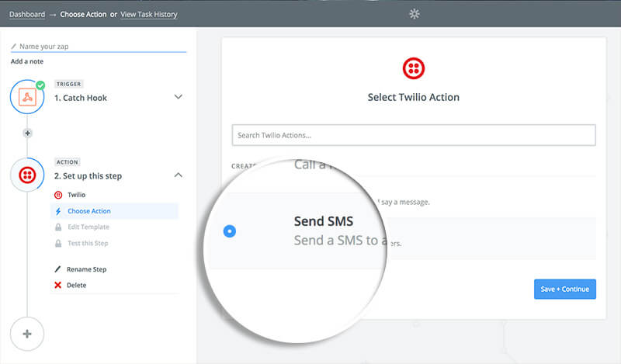Screen dimensions: 621x364
Task: Open 2. Set up this step
Action: [x=88, y=176]
